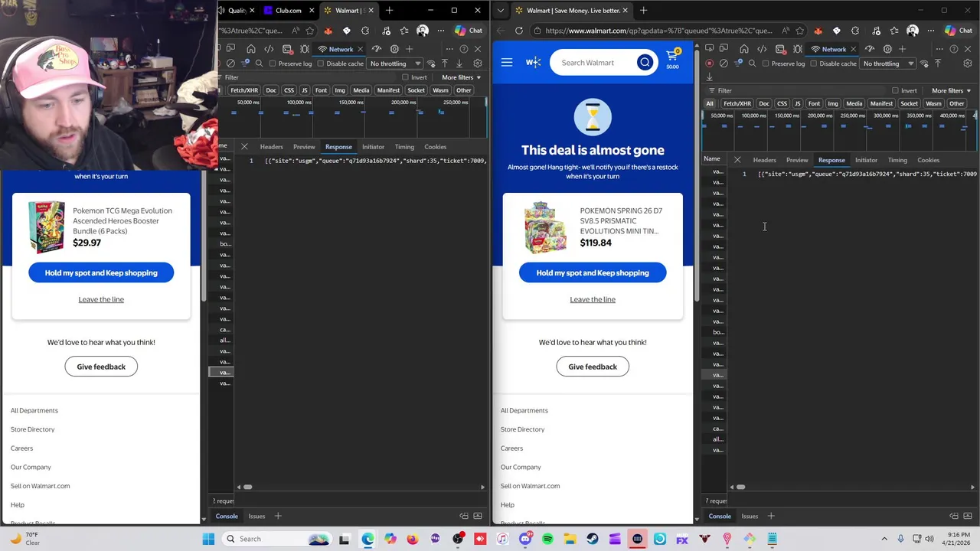Reload the page in the right browser window
This screenshot has height=551, width=980.
(519, 31)
